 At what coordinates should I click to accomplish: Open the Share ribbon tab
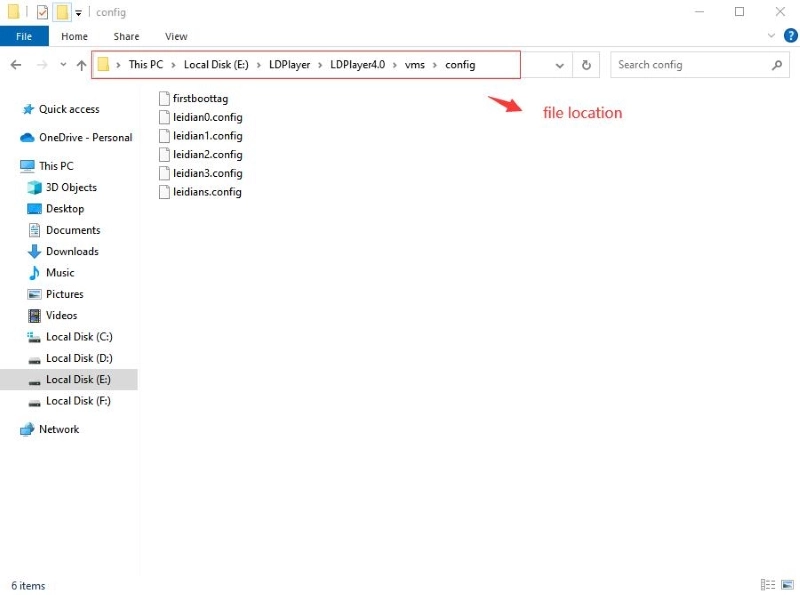[126, 36]
